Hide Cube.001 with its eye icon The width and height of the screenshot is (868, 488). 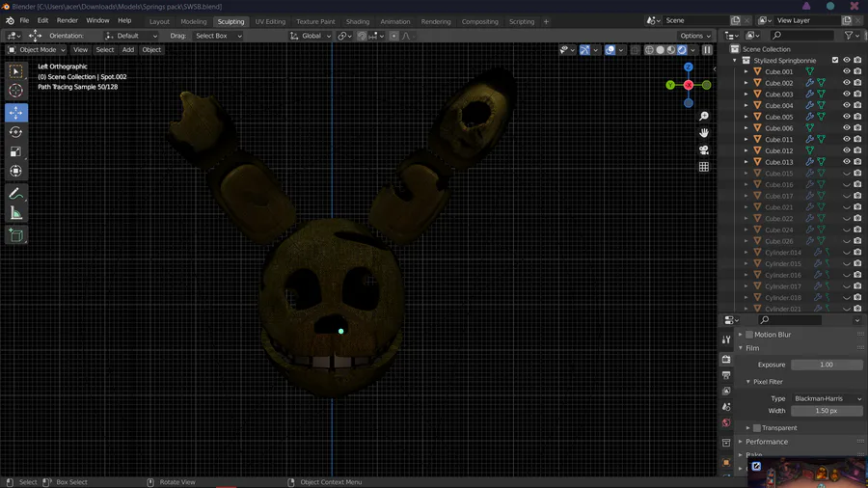click(x=847, y=71)
